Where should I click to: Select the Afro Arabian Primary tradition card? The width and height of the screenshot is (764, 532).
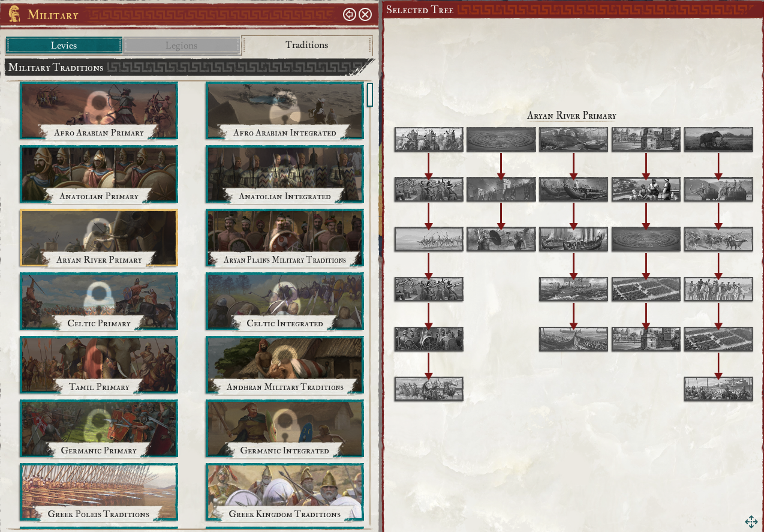tap(99, 111)
